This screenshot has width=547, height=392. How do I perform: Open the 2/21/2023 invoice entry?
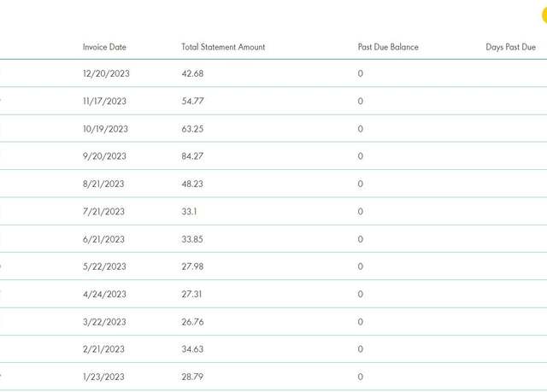[x=273, y=349]
